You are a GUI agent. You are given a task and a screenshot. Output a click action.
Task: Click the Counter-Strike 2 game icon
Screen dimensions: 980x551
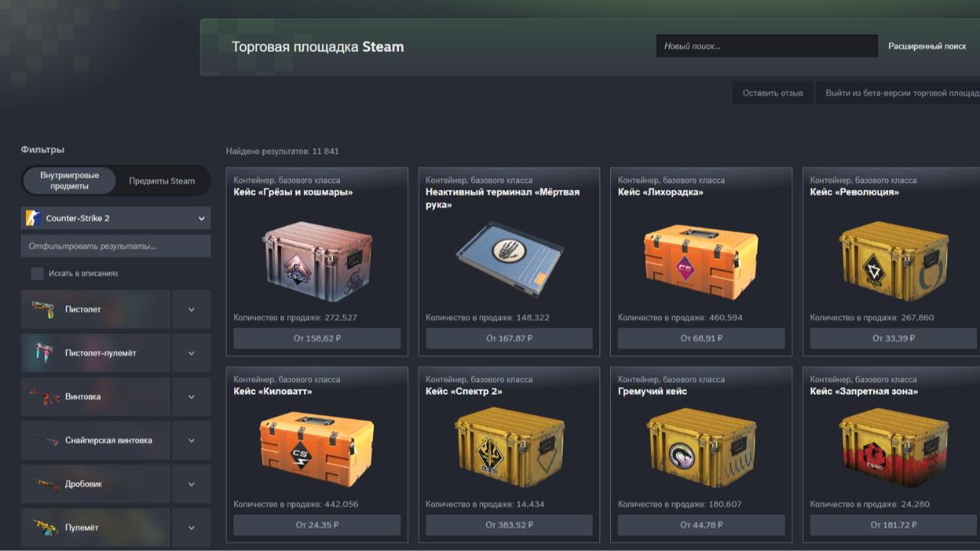pyautogui.click(x=33, y=218)
